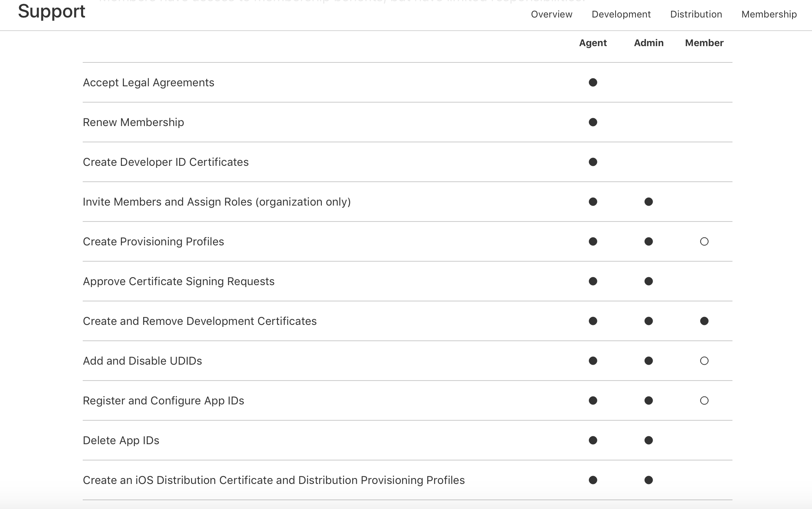Screen dimensions: 812x509
Task: Click Agent dot for Create Developer ID Certificates
Action: 593,162
